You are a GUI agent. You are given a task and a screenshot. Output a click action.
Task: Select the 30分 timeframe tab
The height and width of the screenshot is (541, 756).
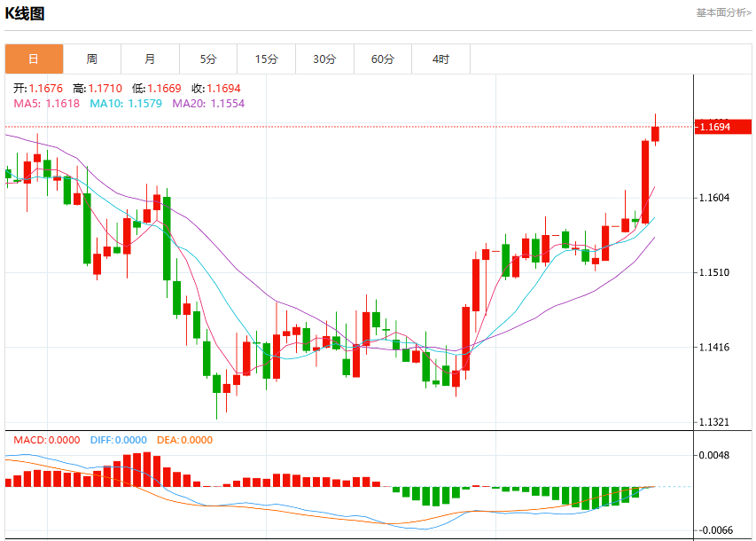tap(324, 59)
